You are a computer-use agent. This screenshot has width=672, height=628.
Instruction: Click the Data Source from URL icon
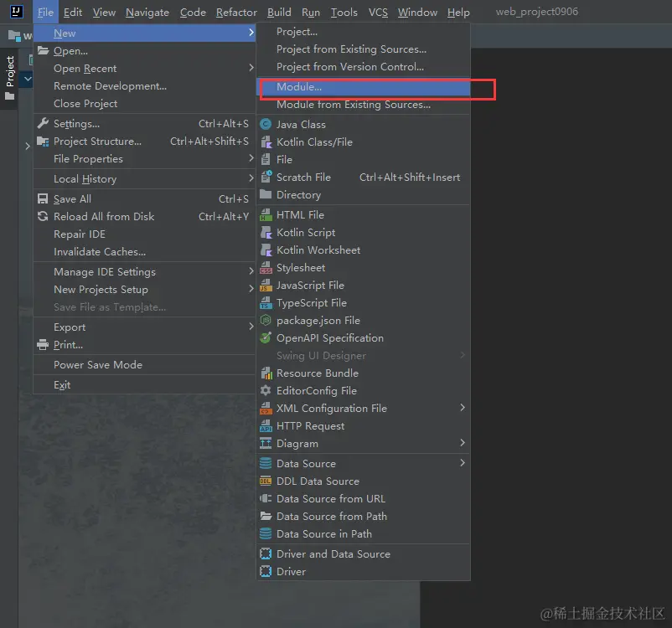click(266, 498)
